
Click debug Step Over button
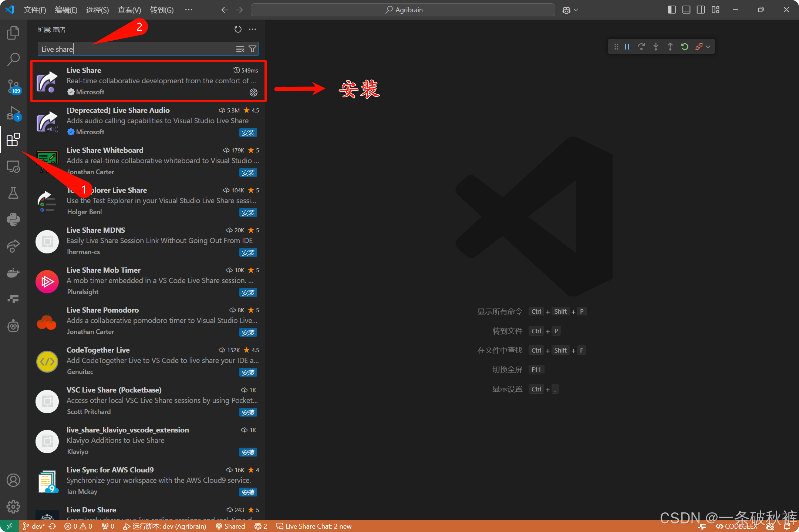[641, 47]
